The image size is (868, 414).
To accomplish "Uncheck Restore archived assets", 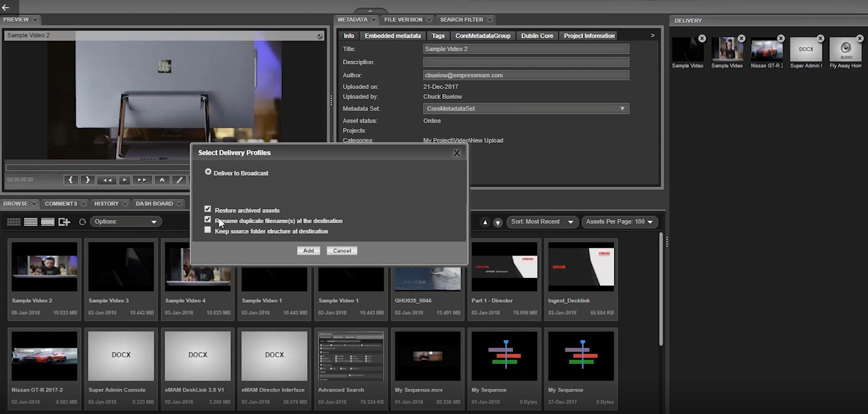I will pyautogui.click(x=208, y=209).
